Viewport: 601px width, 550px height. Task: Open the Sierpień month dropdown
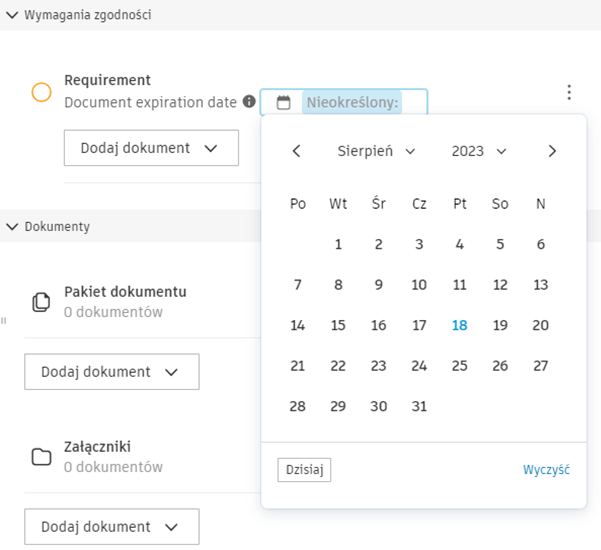pyautogui.click(x=377, y=151)
